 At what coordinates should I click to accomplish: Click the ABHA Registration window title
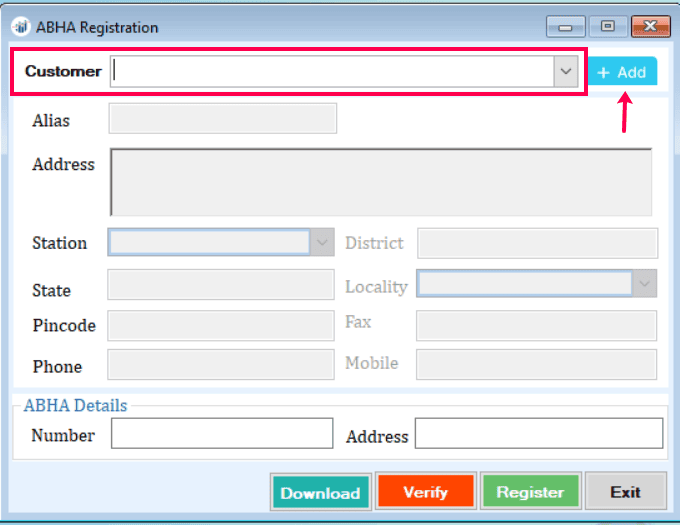97,27
